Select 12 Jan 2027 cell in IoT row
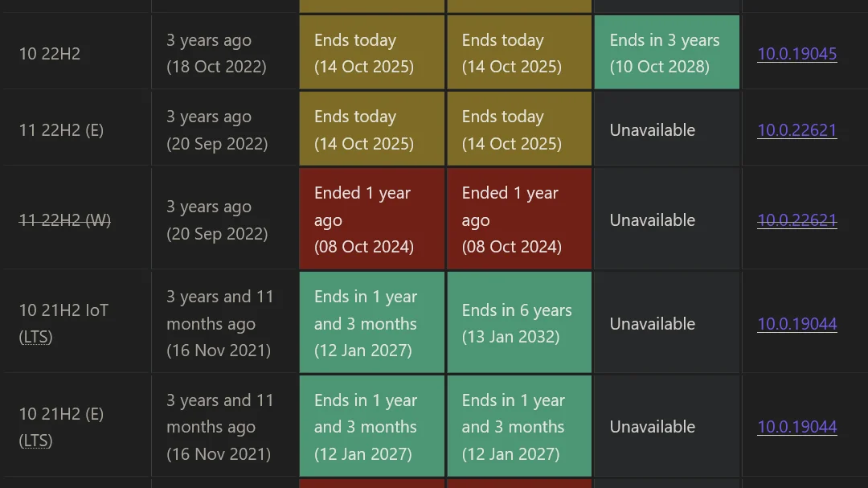 (371, 323)
